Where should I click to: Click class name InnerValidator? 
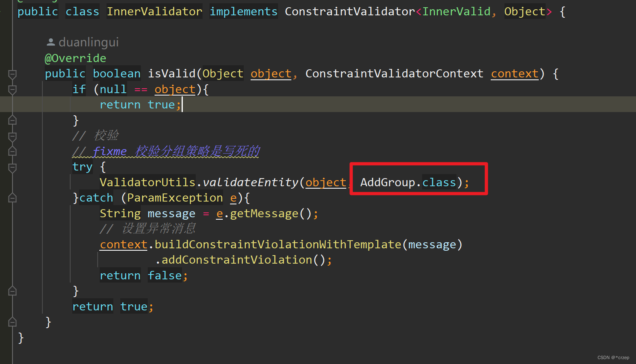(155, 12)
